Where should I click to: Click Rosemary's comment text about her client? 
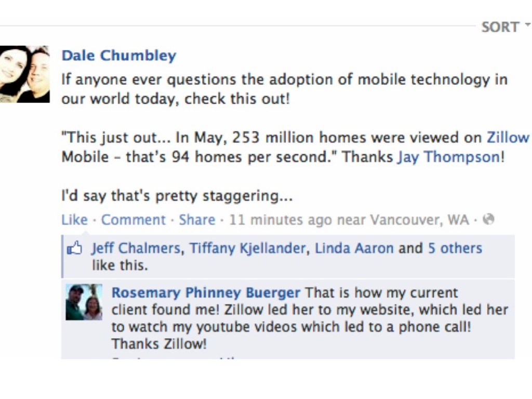(309, 319)
